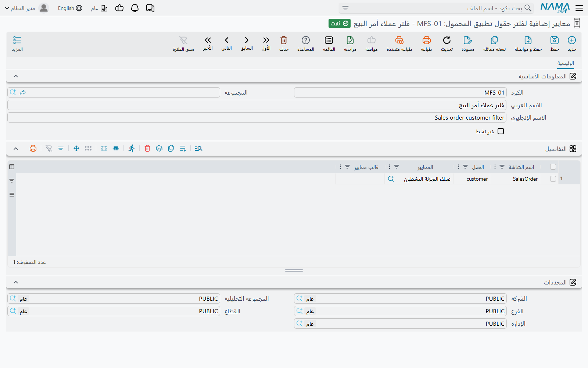Toggle the select-all checkbox in grid header

pos(553,167)
